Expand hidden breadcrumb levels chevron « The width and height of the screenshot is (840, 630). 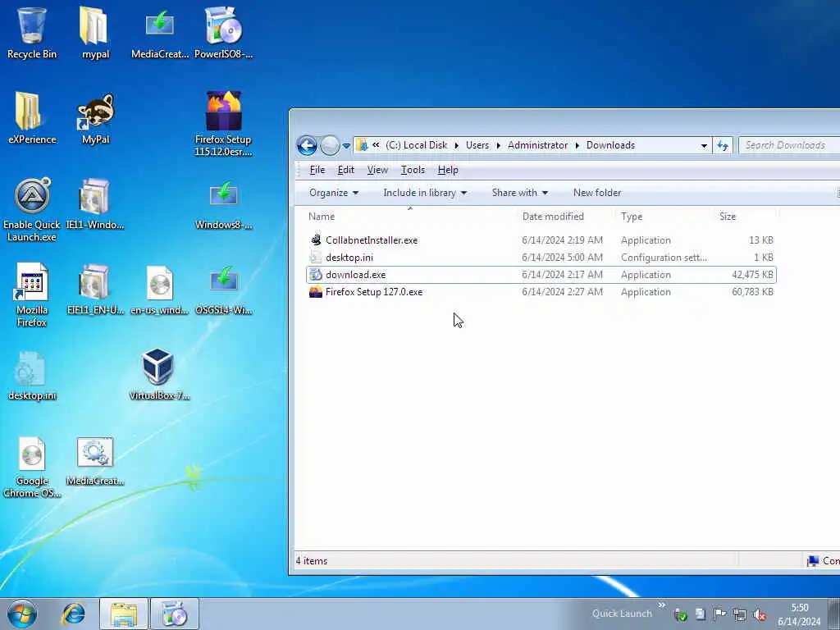click(376, 145)
